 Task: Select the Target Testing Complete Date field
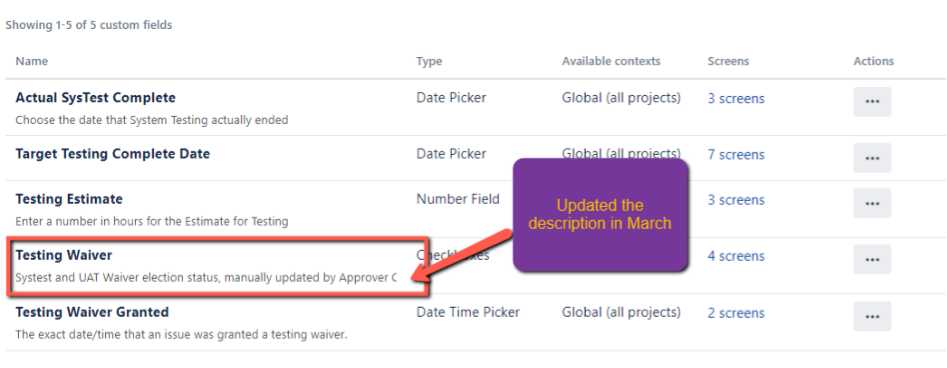coord(112,154)
